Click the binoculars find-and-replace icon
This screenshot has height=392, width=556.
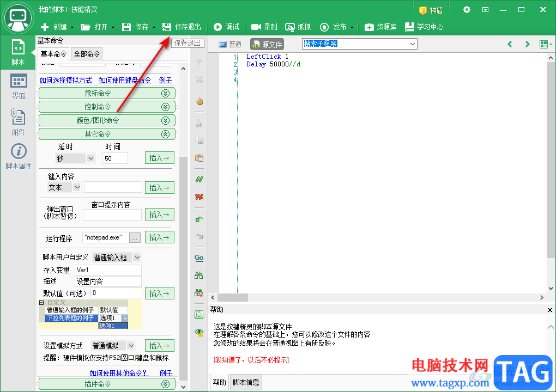coord(199,293)
